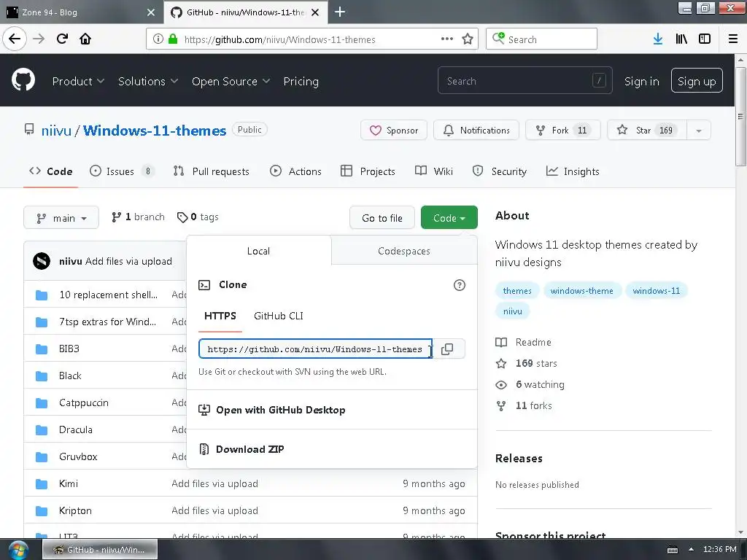Toggle the Firefox sidebar icon
747x560 pixels.
(705, 39)
